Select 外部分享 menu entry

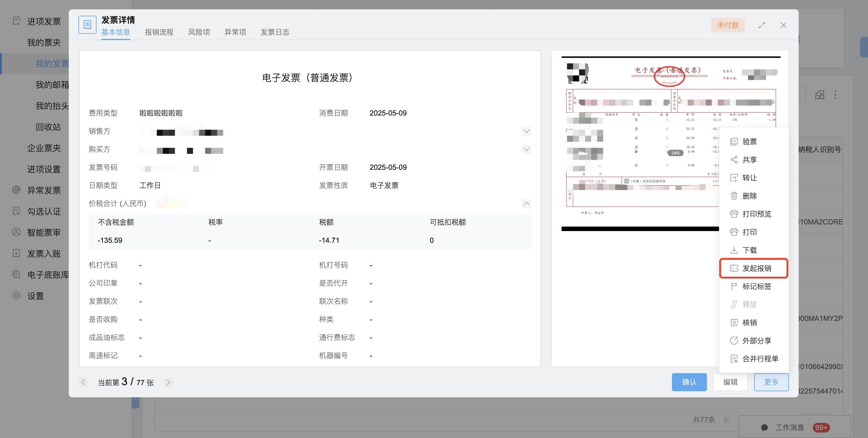tap(753, 341)
